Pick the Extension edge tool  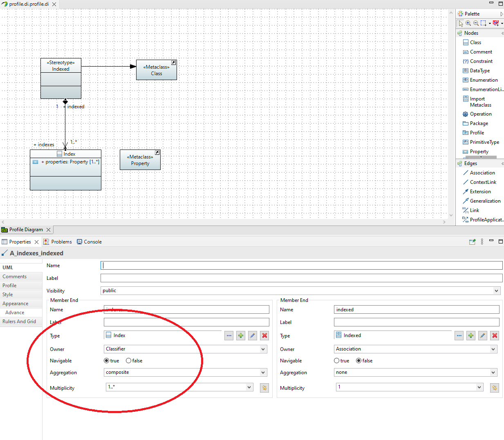(x=480, y=192)
